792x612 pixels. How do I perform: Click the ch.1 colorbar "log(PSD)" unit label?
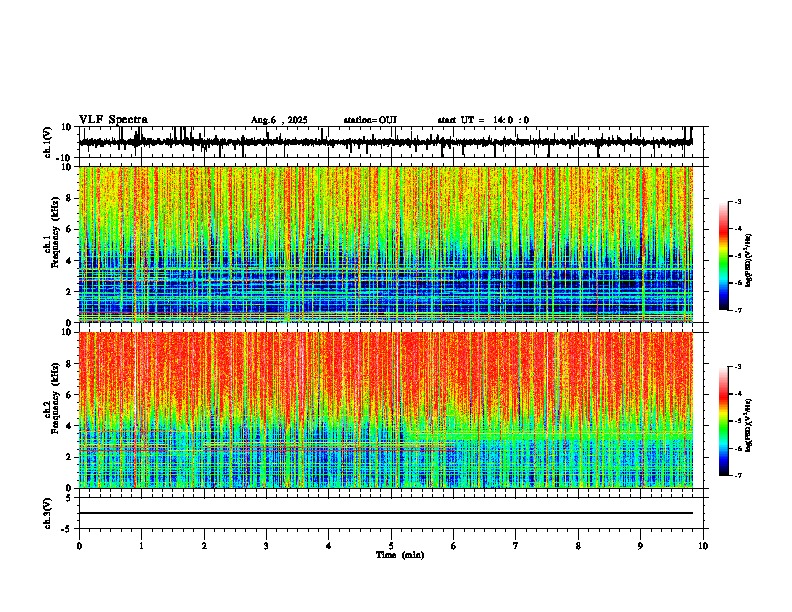pyautogui.click(x=749, y=260)
